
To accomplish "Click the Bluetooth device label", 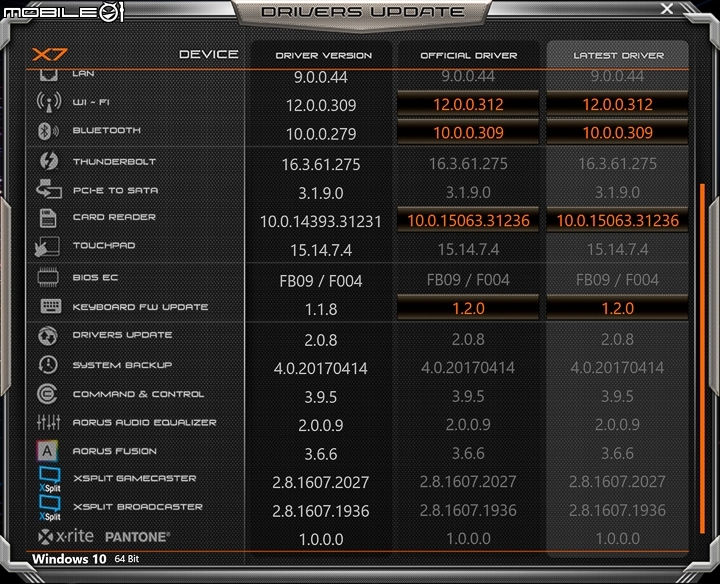I will coord(107,130).
